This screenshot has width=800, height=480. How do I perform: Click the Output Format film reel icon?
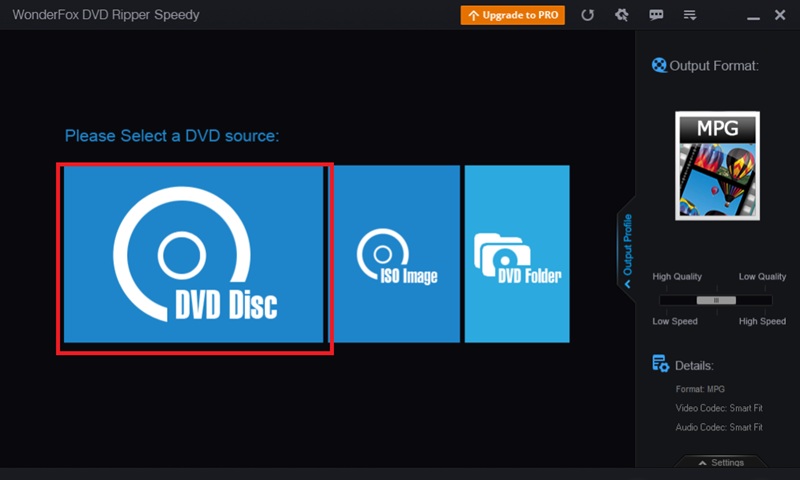pos(659,65)
